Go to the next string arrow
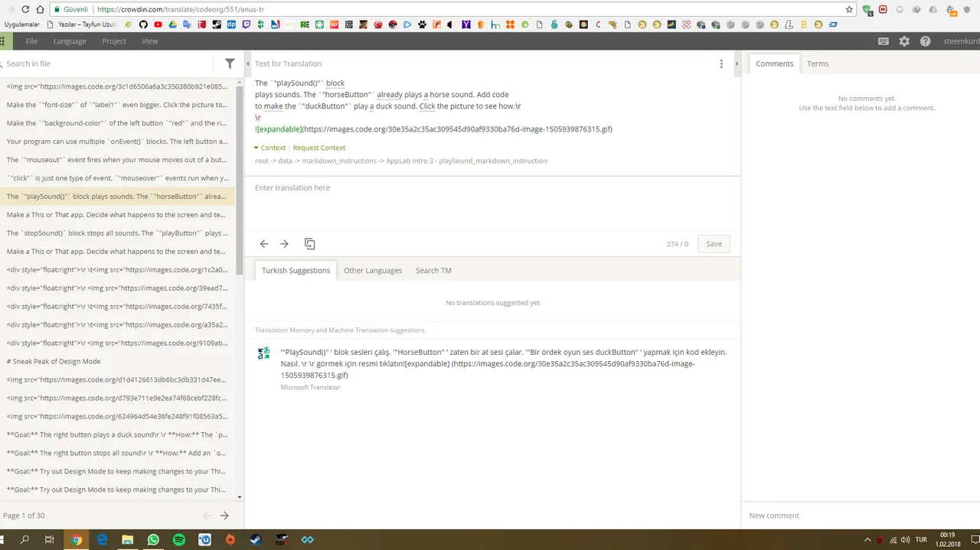The image size is (980, 550). click(284, 243)
